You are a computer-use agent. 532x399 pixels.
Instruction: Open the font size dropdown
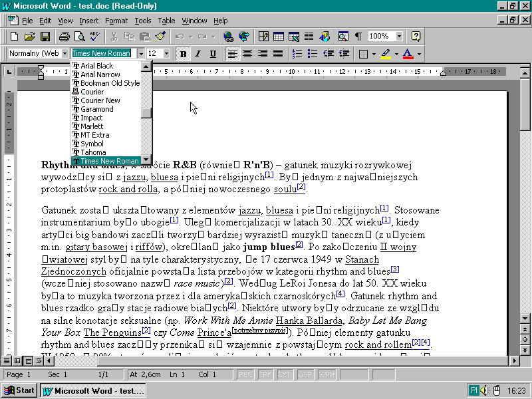point(166,54)
